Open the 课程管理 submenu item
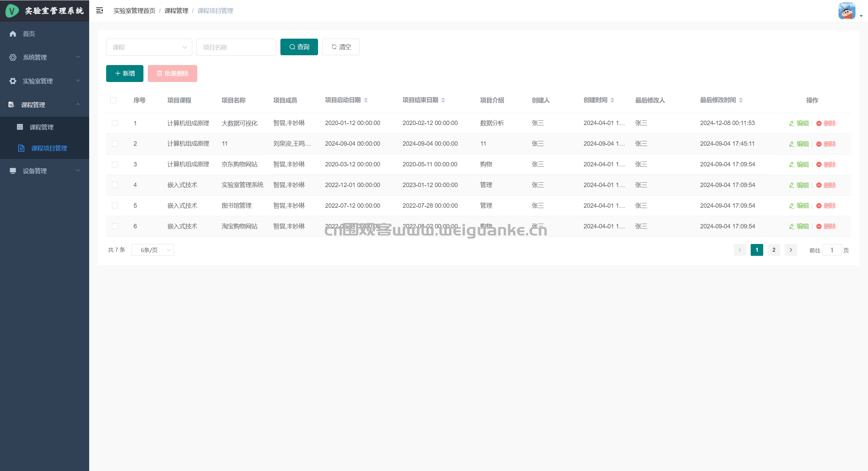This screenshot has height=471, width=868. point(41,127)
